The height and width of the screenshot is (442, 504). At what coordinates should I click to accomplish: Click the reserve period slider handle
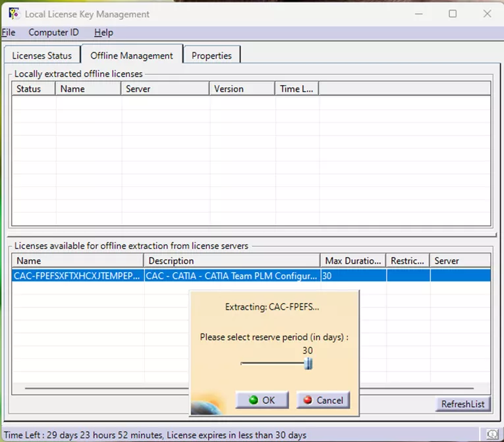pyautogui.click(x=308, y=364)
